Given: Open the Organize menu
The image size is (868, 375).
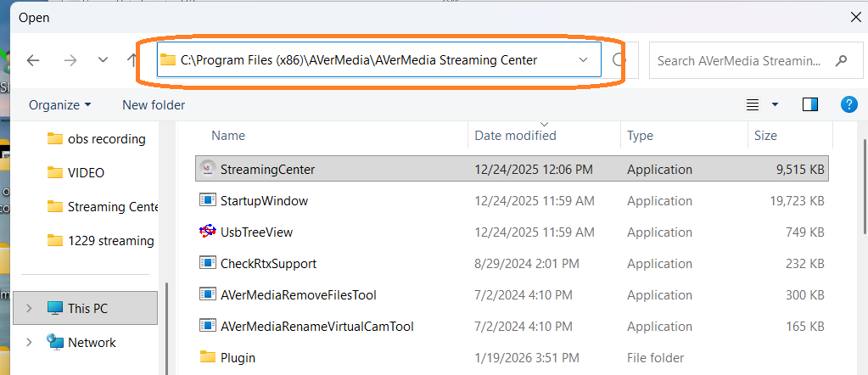Looking at the screenshot, I should pos(59,105).
